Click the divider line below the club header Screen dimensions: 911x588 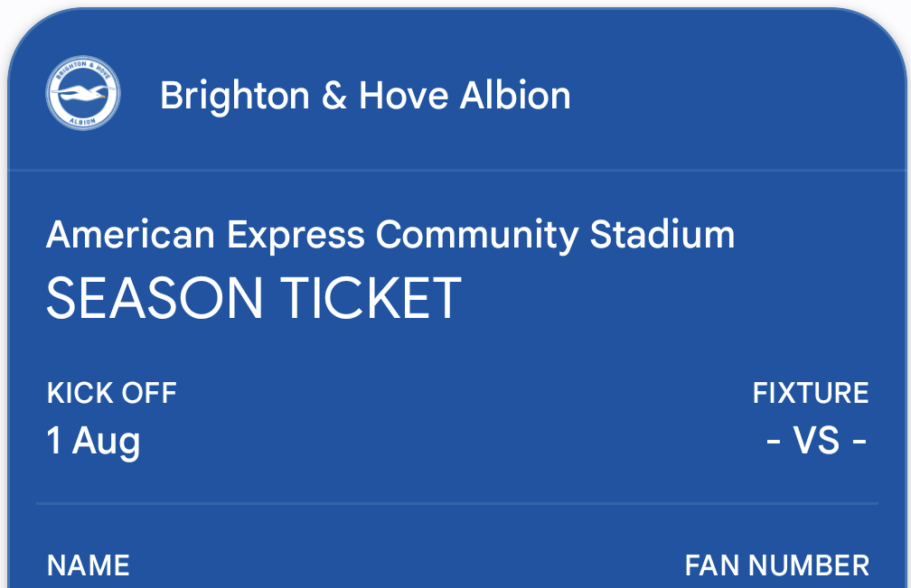pos(455,170)
